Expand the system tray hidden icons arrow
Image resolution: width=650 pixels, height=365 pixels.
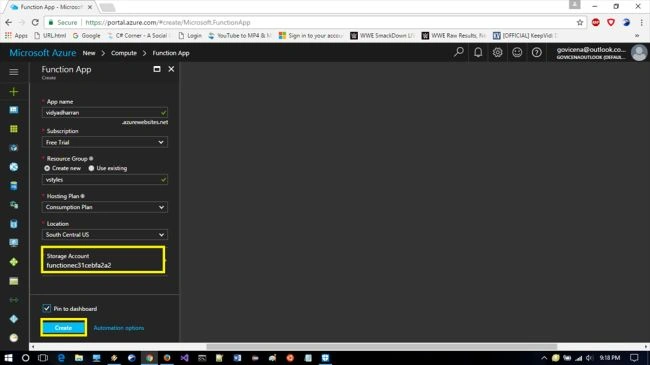pos(544,358)
